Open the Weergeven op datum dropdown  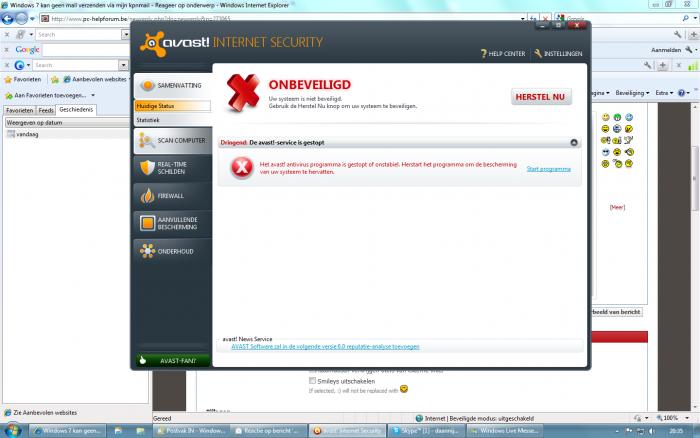[x=67, y=122]
